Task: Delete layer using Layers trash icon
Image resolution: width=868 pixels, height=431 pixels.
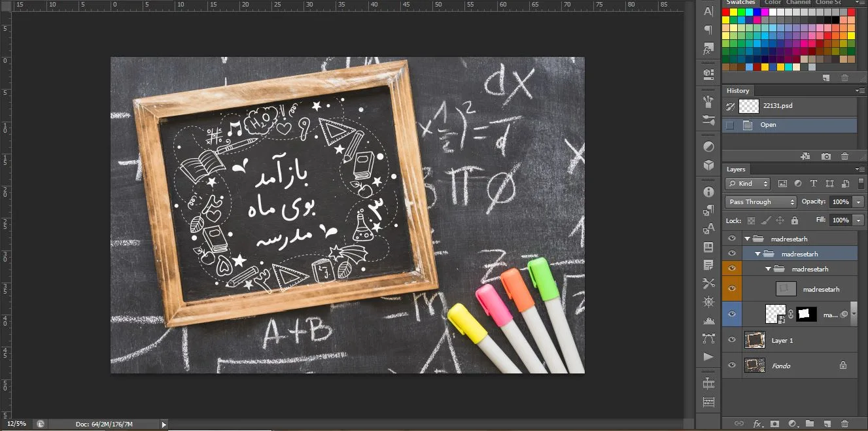Action: (844, 424)
